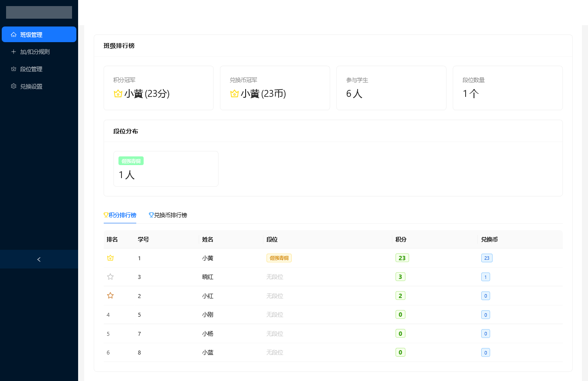The width and height of the screenshot is (588, 381).
Task: Click 小杨's 兑换币 badge showing 0
Action: coord(486,334)
